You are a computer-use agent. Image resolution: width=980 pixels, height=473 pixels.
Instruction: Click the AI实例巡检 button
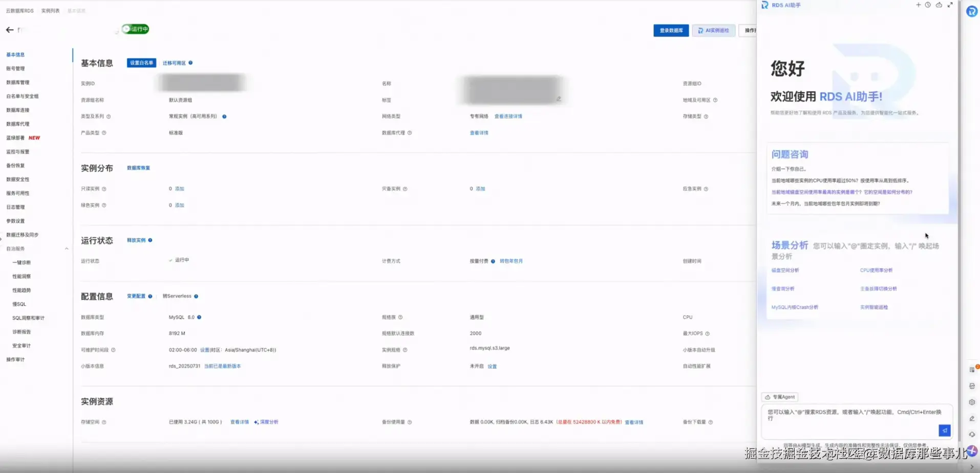pos(714,30)
